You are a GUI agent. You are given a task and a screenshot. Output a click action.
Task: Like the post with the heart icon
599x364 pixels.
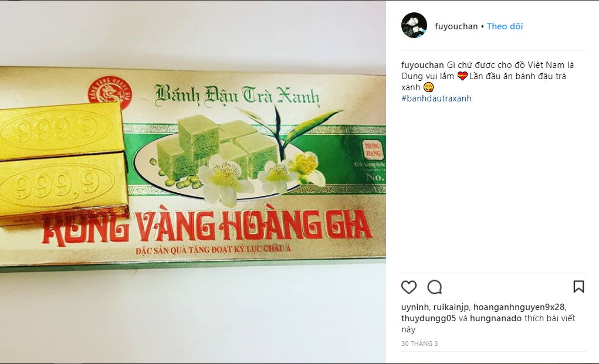click(409, 287)
